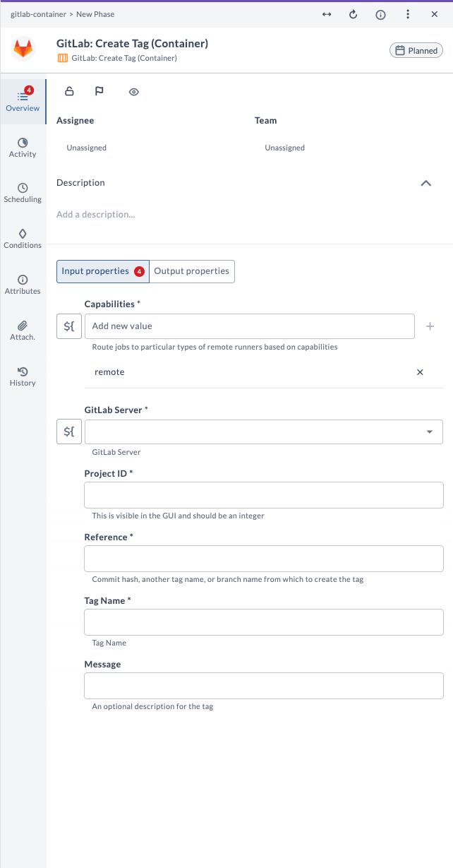Remove the remote capability with X

point(420,372)
